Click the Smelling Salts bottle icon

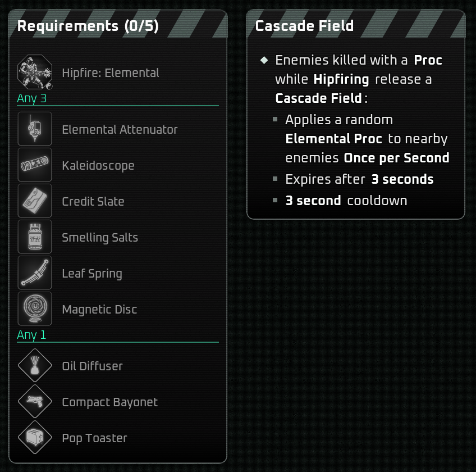tap(35, 238)
